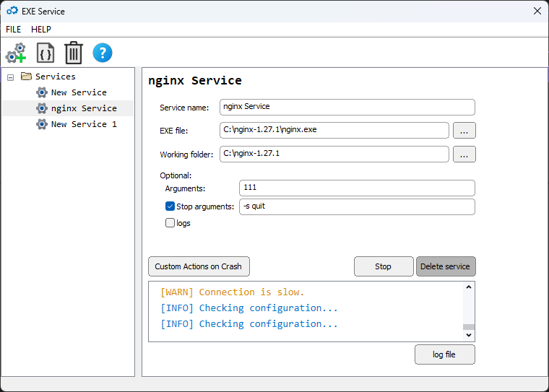
Task: Click gear icon beside New Service
Action: pos(42,92)
